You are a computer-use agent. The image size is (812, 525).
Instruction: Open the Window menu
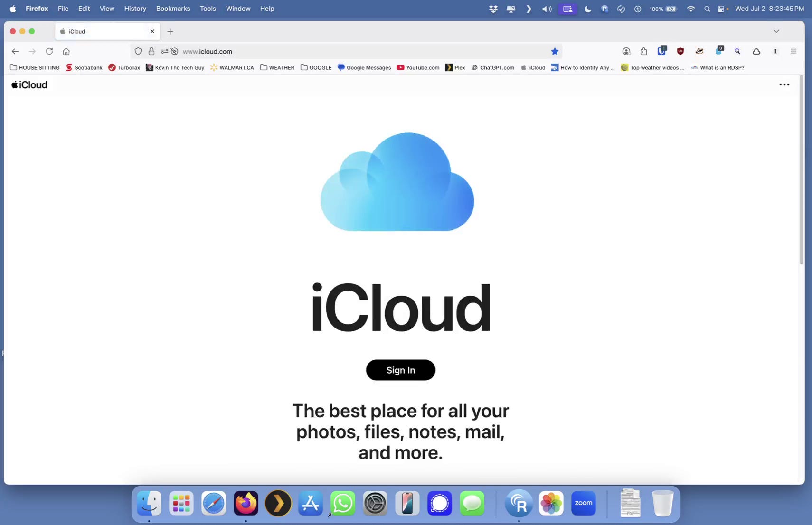[x=238, y=9]
